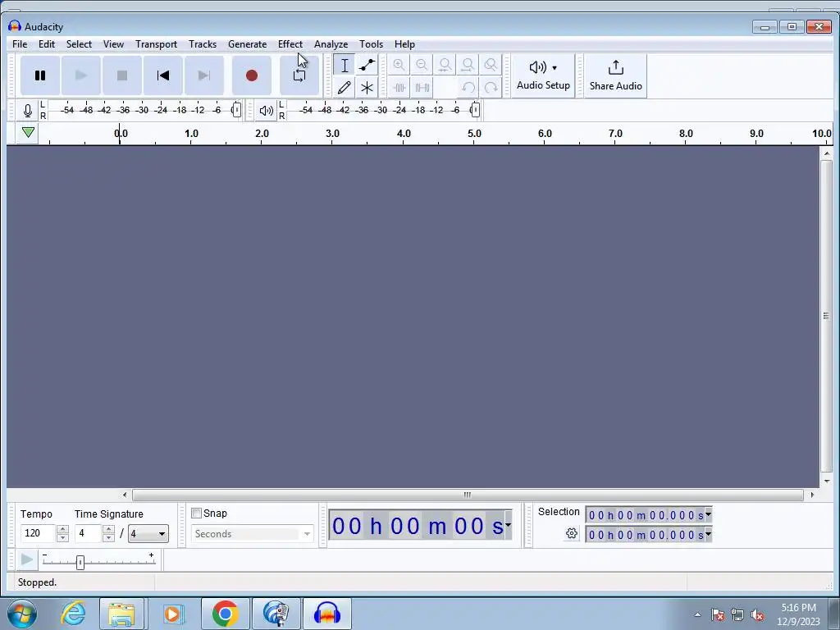Open the Analyze menu
This screenshot has width=840, height=630.
coord(331,44)
